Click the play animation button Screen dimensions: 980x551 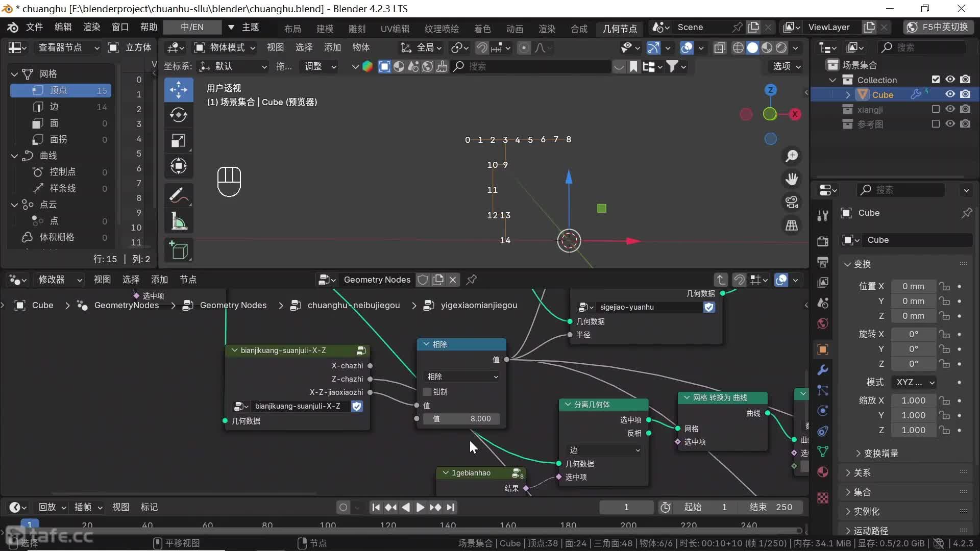420,507
